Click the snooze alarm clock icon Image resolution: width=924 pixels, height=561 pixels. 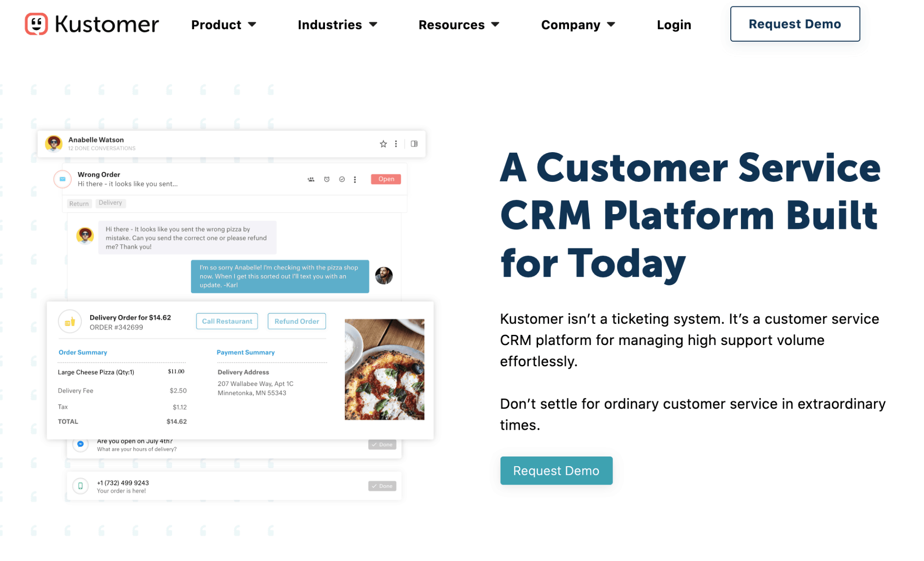tap(327, 179)
